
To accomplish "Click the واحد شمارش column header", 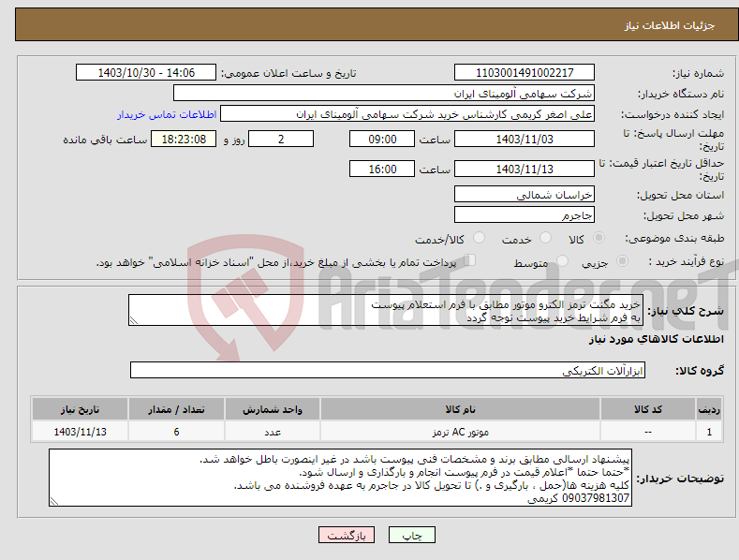I will [x=273, y=409].
